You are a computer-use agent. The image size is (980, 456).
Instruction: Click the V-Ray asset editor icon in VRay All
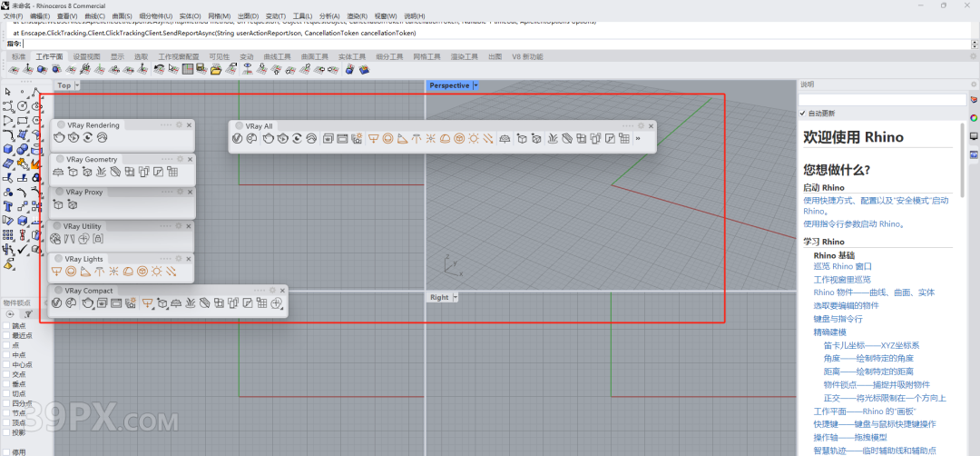click(x=238, y=139)
